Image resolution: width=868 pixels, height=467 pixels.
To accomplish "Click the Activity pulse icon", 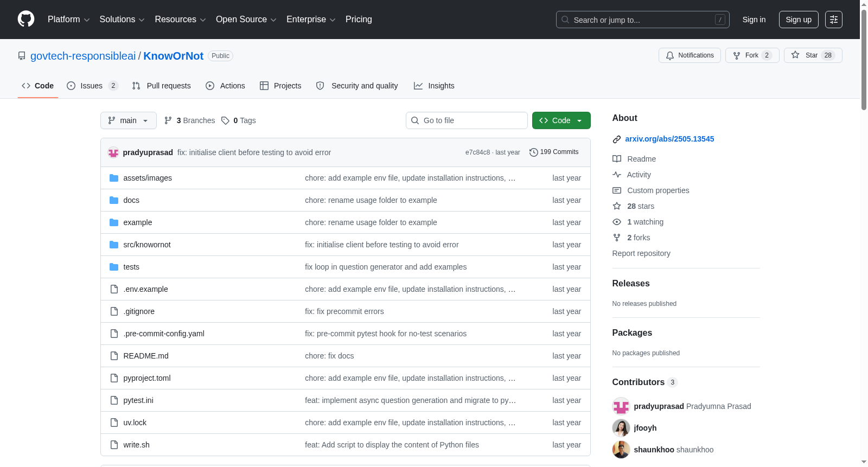I will pos(617,175).
